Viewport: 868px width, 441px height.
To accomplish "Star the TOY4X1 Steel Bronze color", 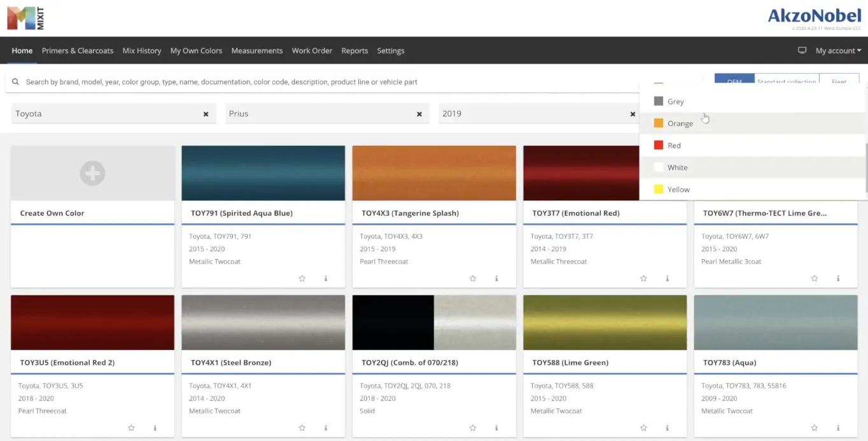I will pos(302,428).
